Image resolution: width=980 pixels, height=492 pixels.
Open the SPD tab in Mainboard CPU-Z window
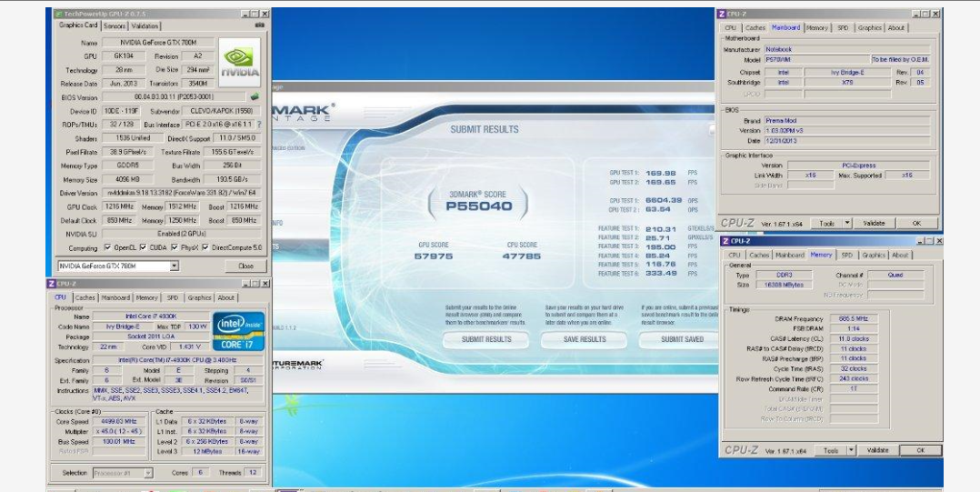[x=843, y=28]
